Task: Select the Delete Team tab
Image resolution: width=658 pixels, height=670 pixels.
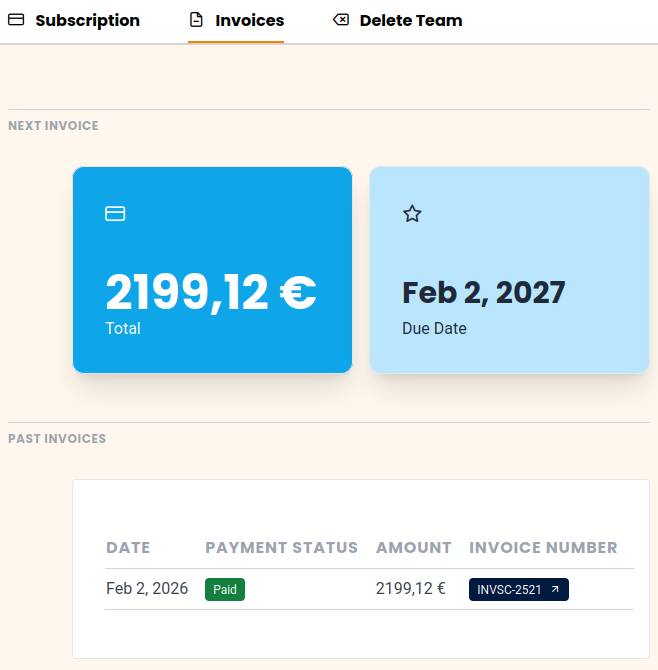Action: pyautogui.click(x=410, y=20)
